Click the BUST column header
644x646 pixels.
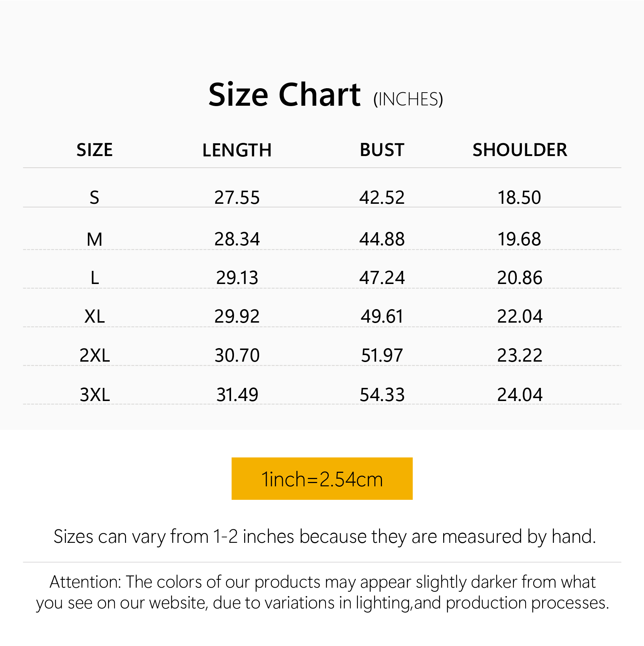pyautogui.click(x=382, y=150)
